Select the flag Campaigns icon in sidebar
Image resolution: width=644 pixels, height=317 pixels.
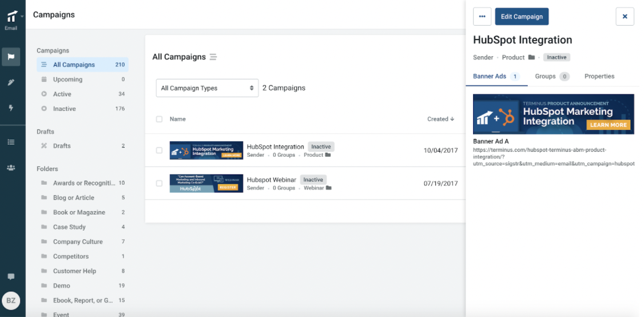coord(11,57)
